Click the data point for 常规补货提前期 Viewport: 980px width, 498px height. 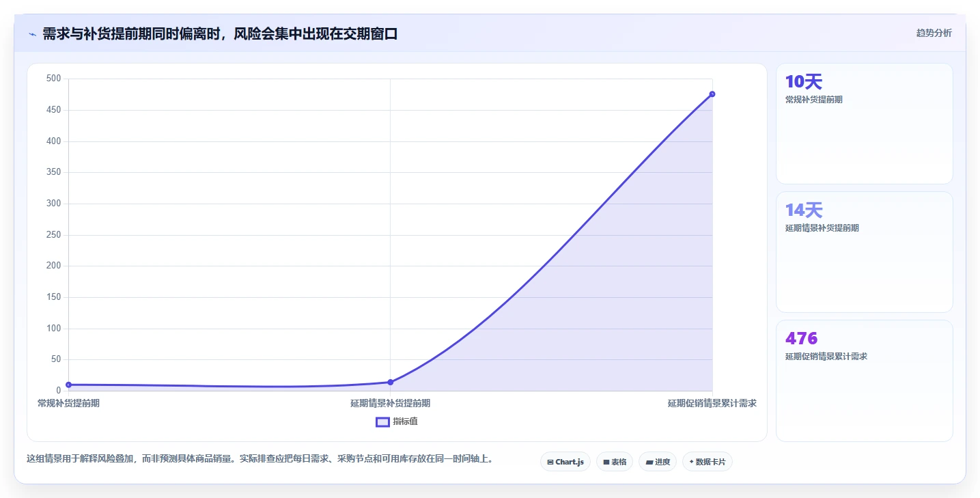68,385
